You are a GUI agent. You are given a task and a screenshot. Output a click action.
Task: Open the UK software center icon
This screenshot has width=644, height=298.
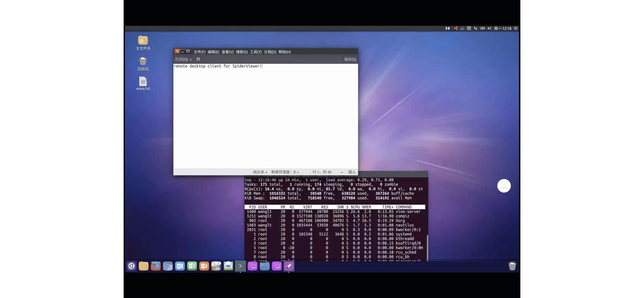point(216,266)
